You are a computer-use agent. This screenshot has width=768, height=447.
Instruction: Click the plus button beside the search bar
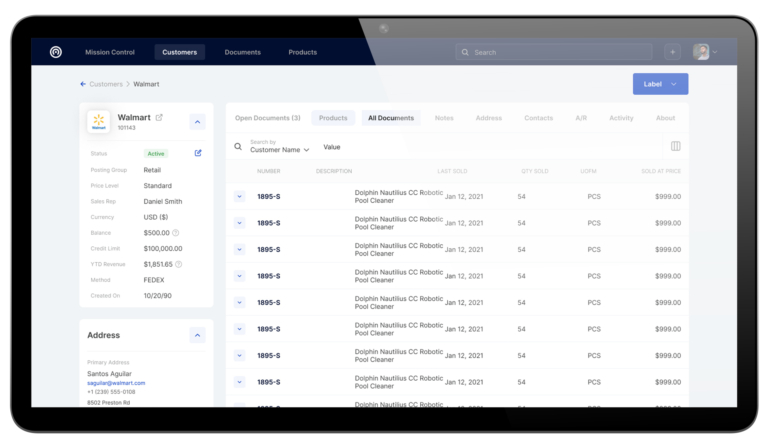(x=672, y=52)
